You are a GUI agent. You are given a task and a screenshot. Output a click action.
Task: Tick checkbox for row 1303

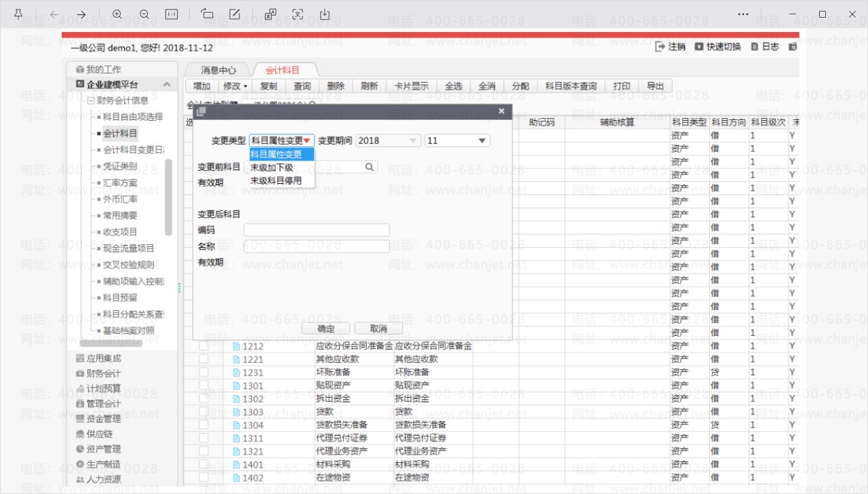point(203,412)
